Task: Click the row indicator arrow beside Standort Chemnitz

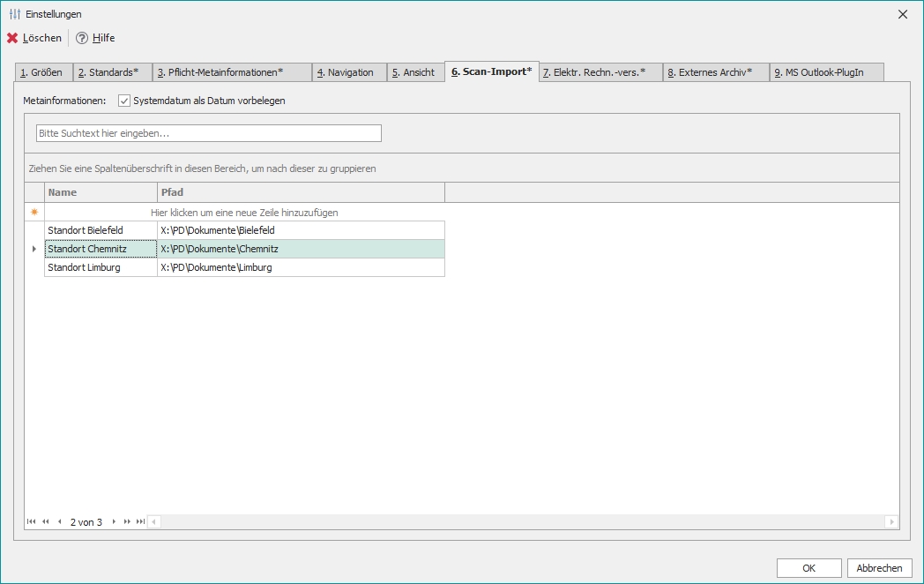Action: point(34,249)
